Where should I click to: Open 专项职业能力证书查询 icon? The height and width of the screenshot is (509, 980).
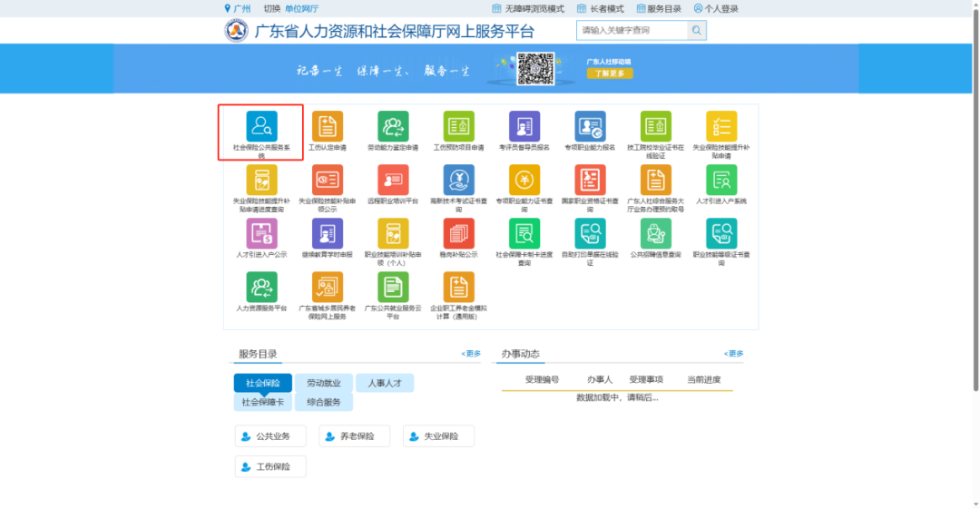click(524, 180)
